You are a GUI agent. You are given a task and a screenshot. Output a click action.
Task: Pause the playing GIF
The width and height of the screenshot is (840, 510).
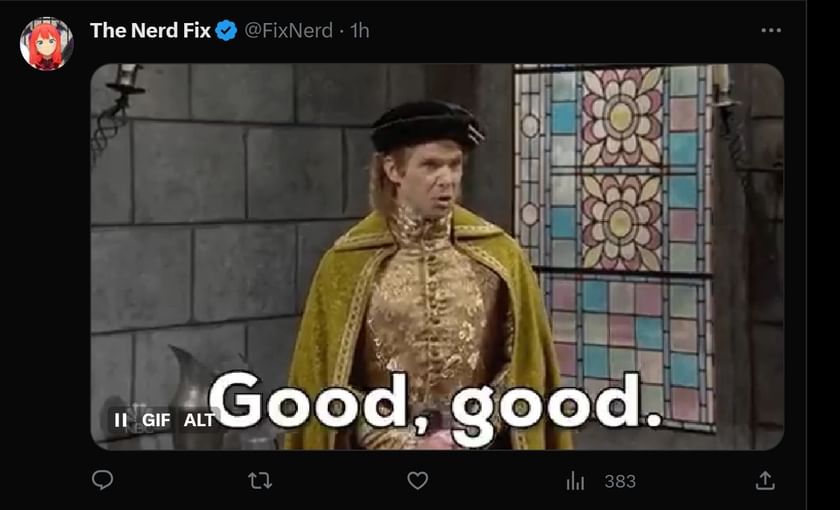(121, 420)
